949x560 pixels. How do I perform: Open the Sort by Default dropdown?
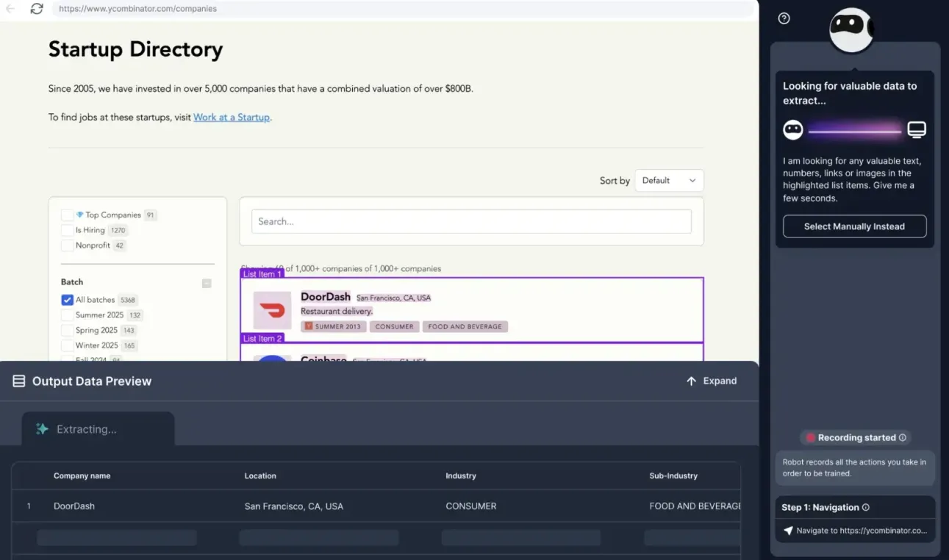coord(668,181)
